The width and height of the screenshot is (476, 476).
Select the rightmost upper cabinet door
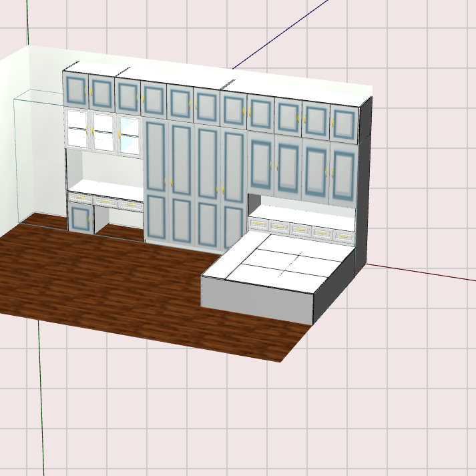point(342,124)
